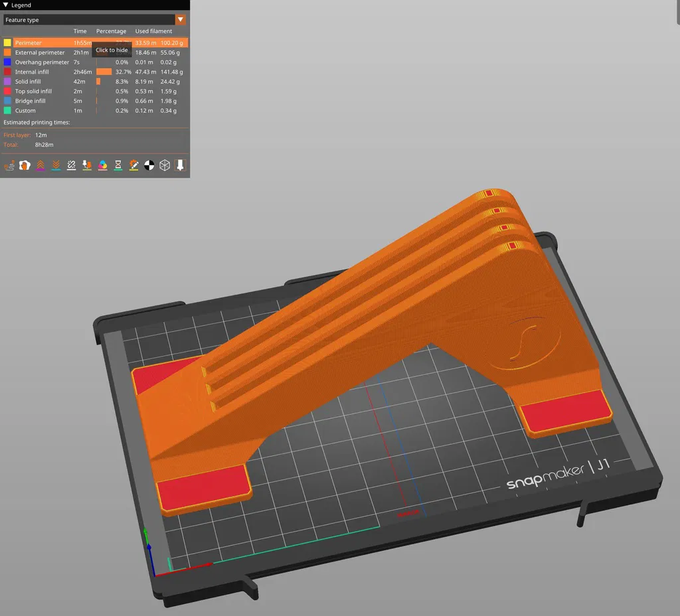Image resolution: width=680 pixels, height=616 pixels.
Task: Toggle color changes visibility icon
Action: 103,165
